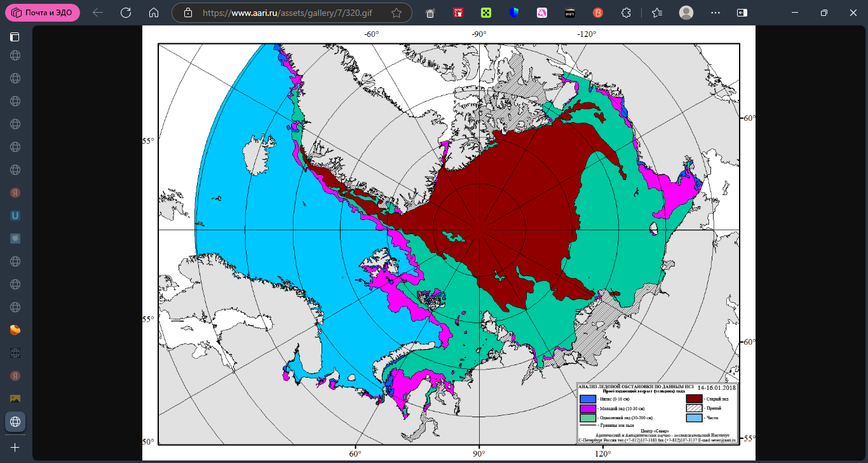
Task: Switch to the blue U icon tab
Action: 15,216
